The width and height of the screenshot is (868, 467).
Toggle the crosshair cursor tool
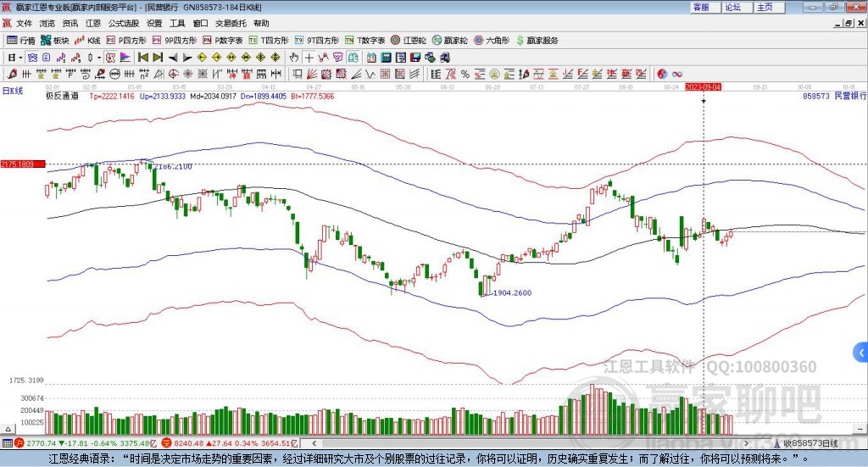tap(309, 58)
